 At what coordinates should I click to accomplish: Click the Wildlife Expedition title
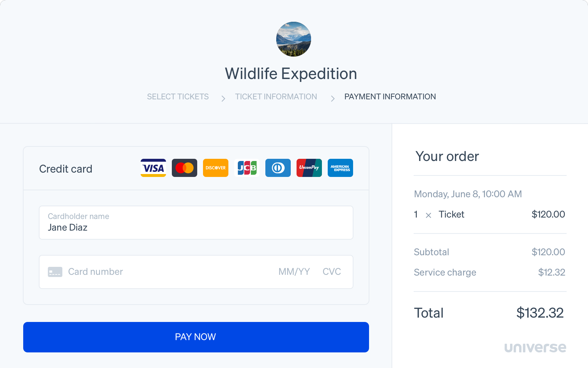pos(291,74)
